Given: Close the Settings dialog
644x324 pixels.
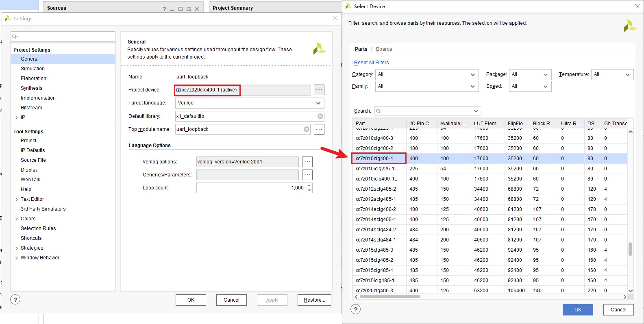Looking at the screenshot, I should tap(335, 18).
